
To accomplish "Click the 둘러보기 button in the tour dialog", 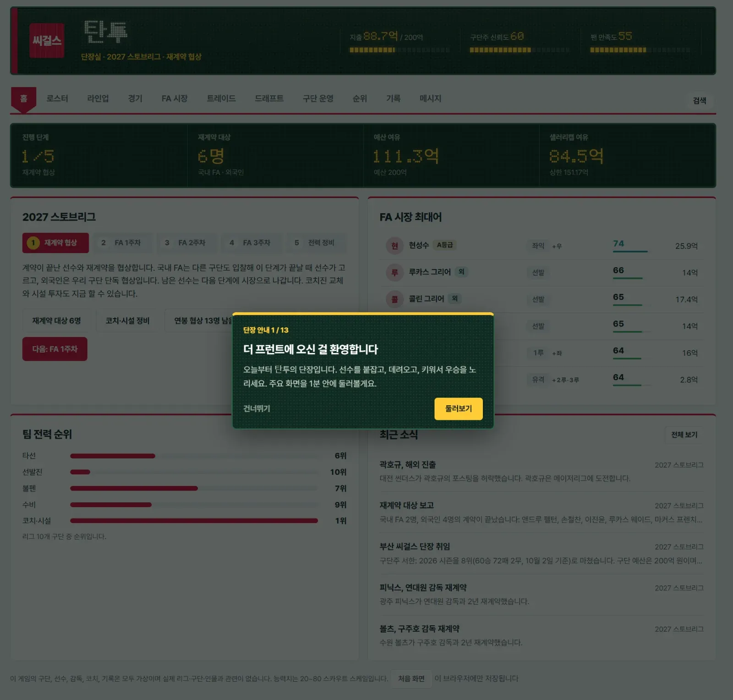I will [458, 408].
